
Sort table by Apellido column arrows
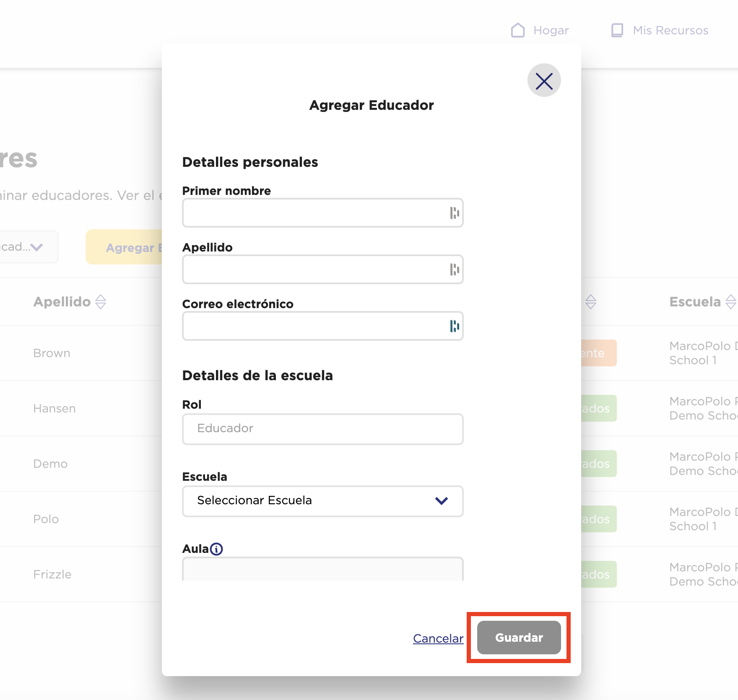click(x=101, y=302)
